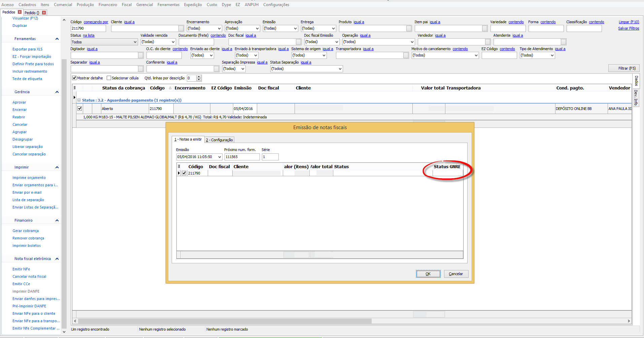Collapse the Status 3.2 group
Screen dimensions: 644x338
(x=79, y=100)
